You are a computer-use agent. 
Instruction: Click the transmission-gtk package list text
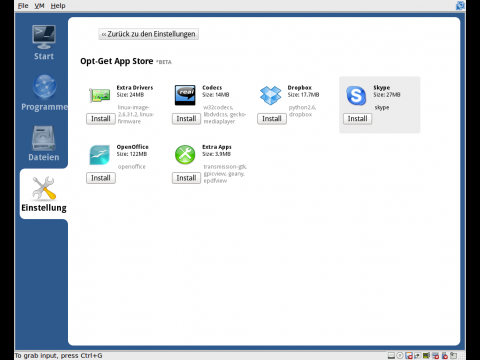[x=225, y=174]
